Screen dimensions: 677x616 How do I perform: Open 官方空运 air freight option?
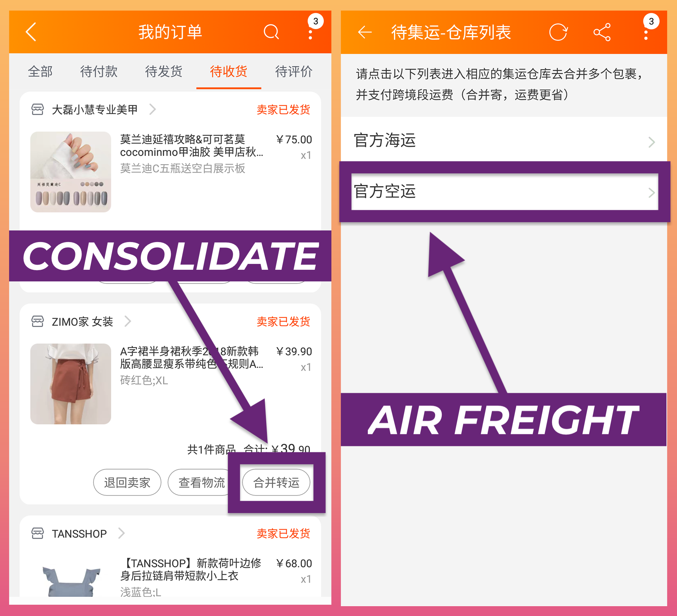click(505, 192)
